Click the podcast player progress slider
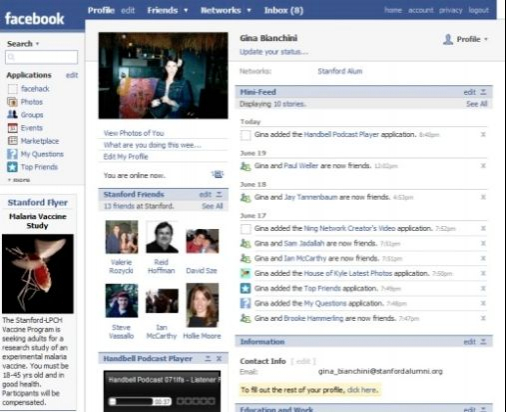The width and height of the screenshot is (506, 412). click(140, 401)
